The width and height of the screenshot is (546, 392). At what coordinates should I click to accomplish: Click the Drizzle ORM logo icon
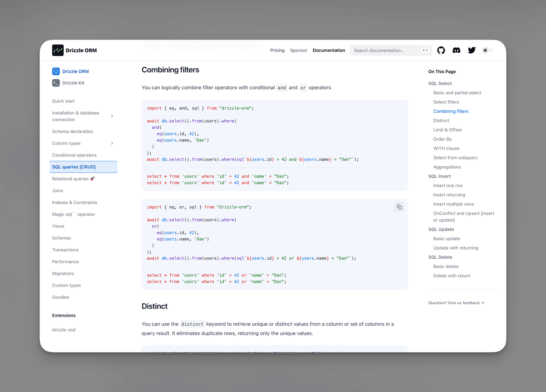58,50
